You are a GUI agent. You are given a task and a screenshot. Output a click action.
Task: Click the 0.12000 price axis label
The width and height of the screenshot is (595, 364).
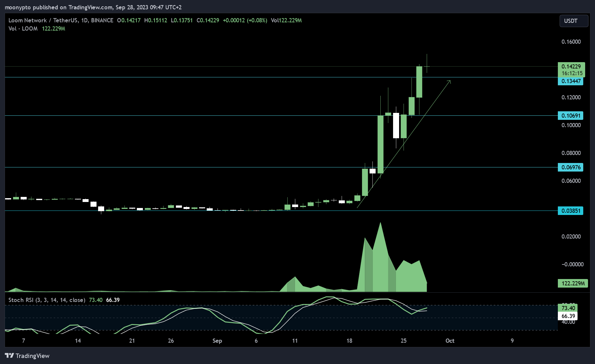571,97
